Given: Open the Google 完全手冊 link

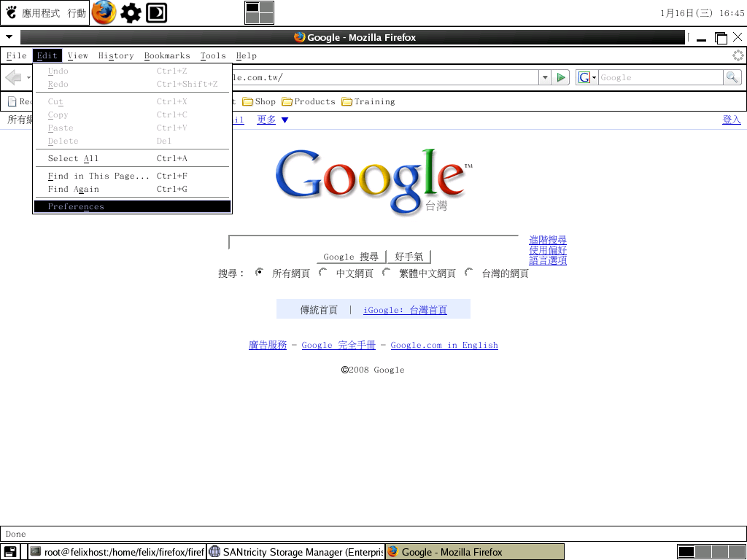Looking at the screenshot, I should [338, 345].
